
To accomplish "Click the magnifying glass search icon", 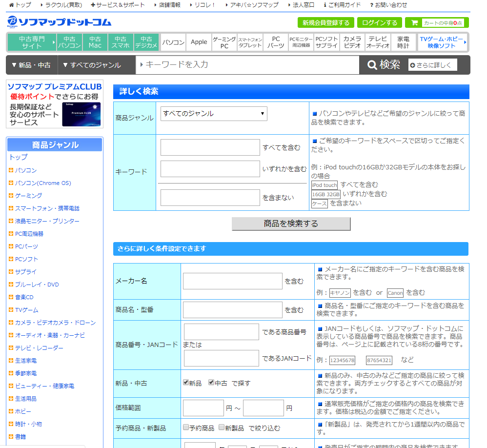I will point(372,65).
